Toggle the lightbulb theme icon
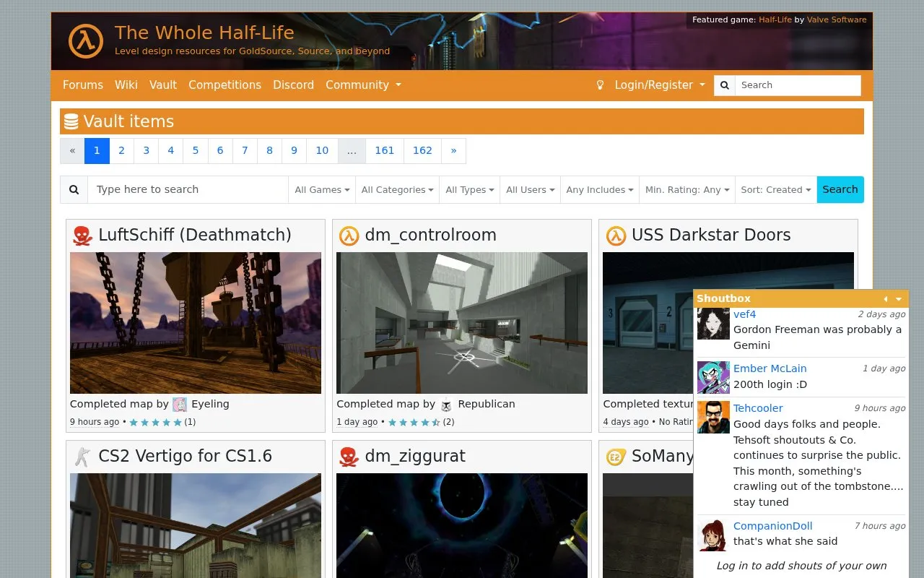This screenshot has height=578, width=924. click(599, 85)
